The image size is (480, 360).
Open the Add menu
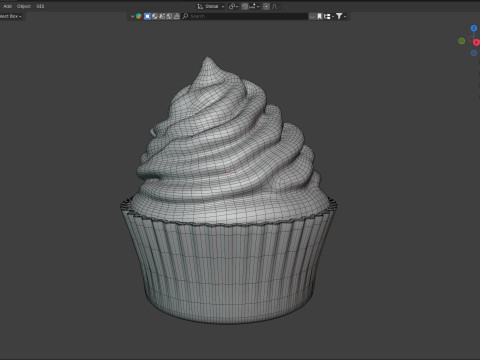click(x=7, y=6)
